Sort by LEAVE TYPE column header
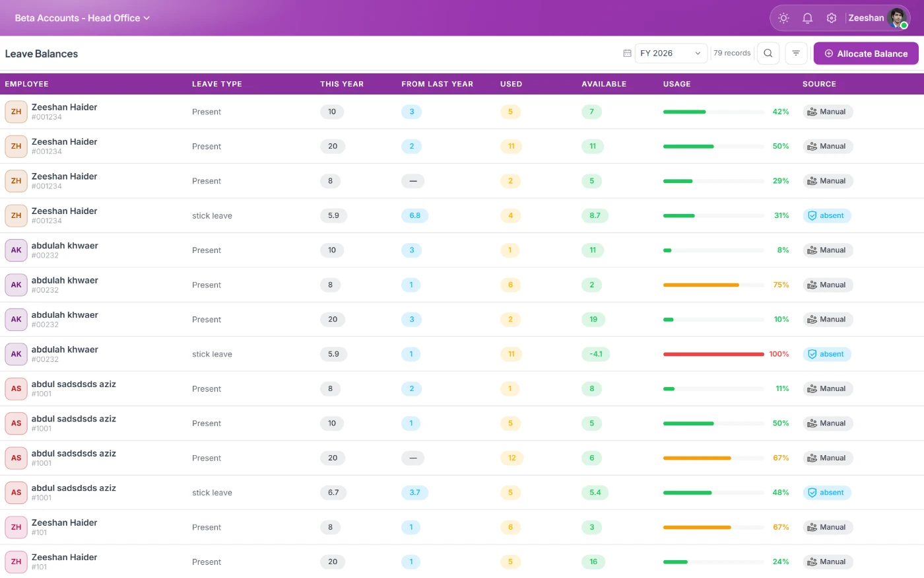The width and height of the screenshot is (924, 578). pyautogui.click(x=217, y=84)
